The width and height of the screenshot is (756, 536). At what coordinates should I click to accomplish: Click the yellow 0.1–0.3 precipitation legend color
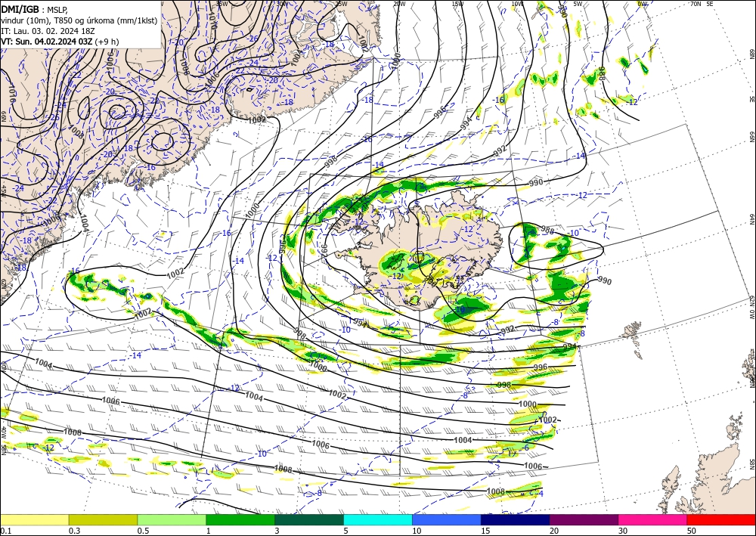(34, 519)
